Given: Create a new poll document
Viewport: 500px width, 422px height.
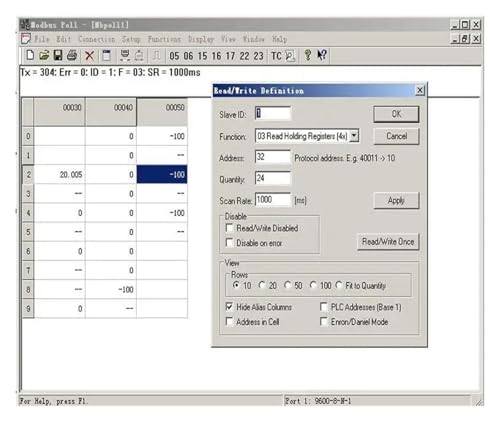Looking at the screenshot, I should [30, 55].
